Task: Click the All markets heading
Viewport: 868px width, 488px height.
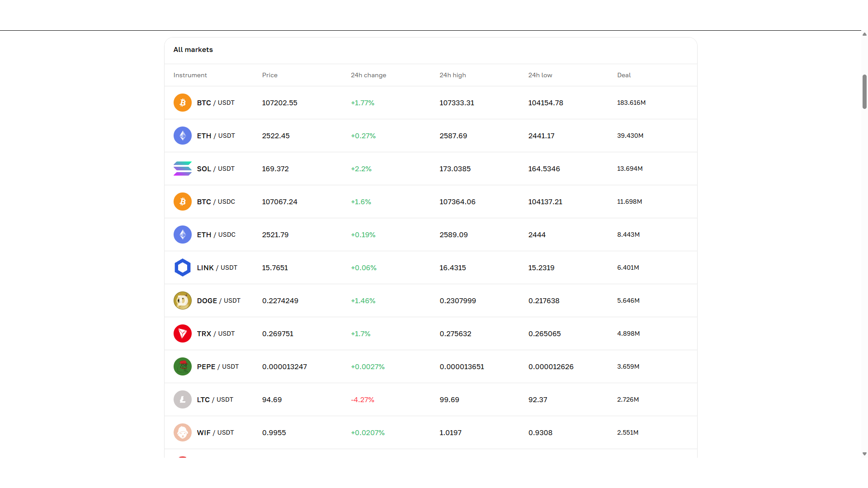Action: coord(193,50)
